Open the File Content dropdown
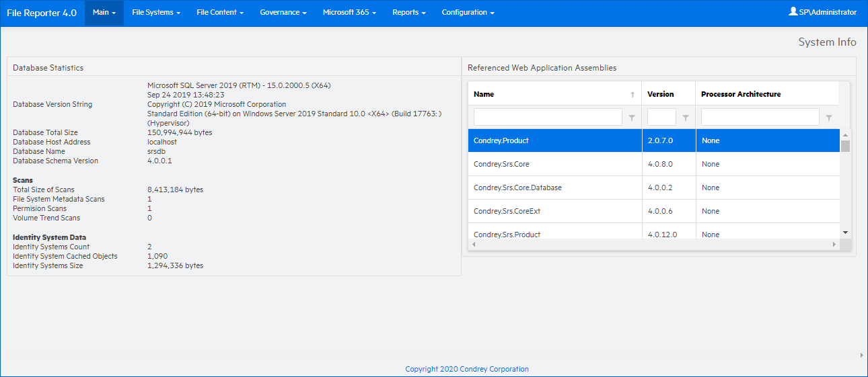868x377 pixels. 219,13
